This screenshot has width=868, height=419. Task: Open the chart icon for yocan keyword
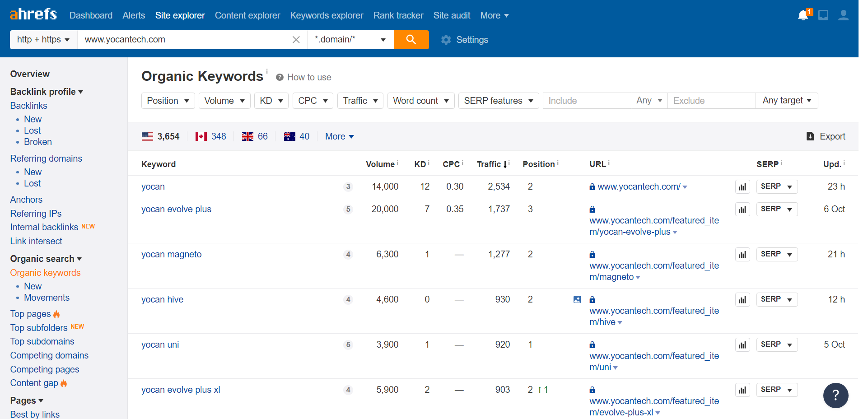pos(742,186)
